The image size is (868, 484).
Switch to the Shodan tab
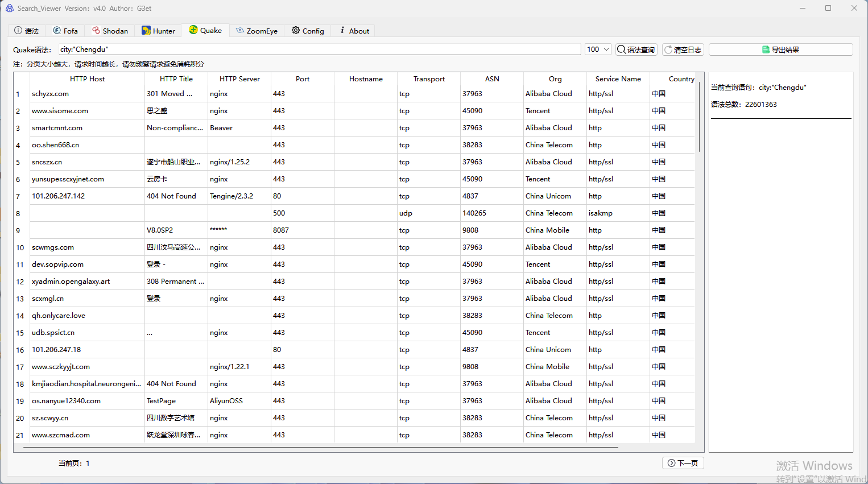(x=110, y=31)
